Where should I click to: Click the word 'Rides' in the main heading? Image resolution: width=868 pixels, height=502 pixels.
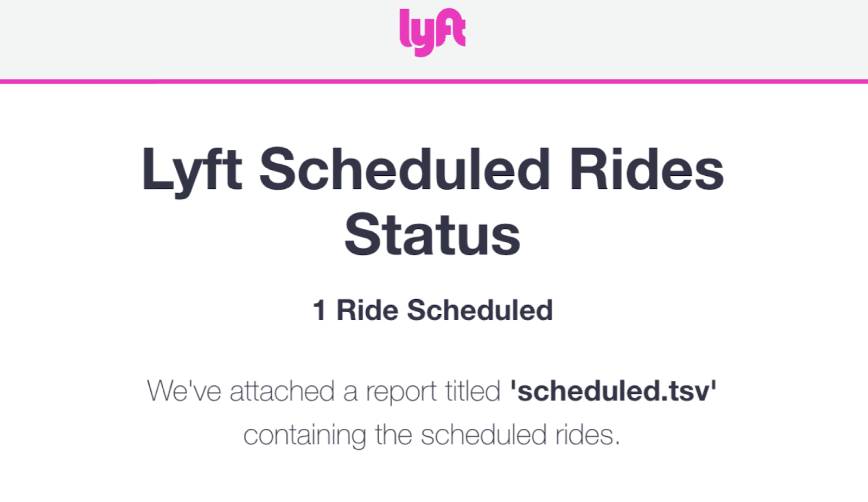(x=647, y=170)
